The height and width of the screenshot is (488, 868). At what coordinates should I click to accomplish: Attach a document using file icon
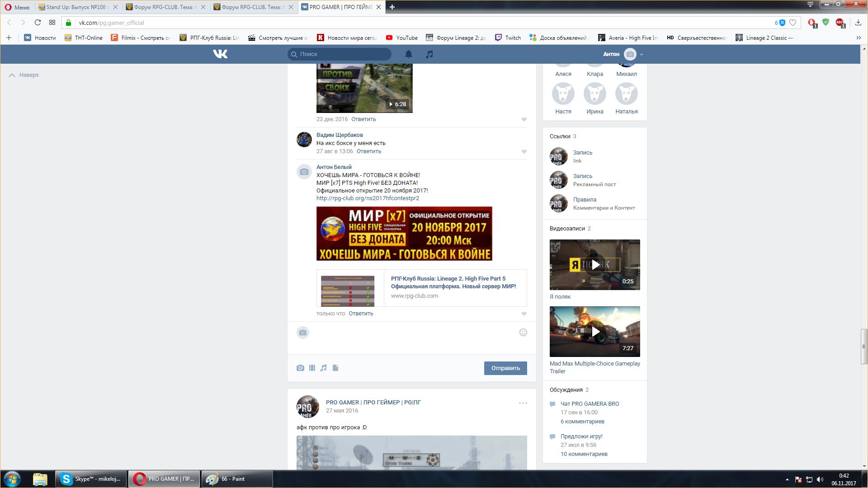click(x=335, y=368)
